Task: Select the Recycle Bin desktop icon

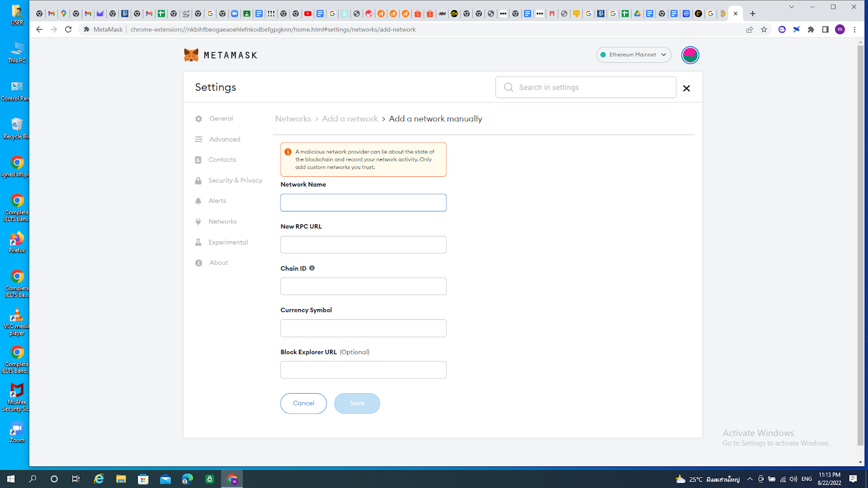Action: click(x=16, y=129)
